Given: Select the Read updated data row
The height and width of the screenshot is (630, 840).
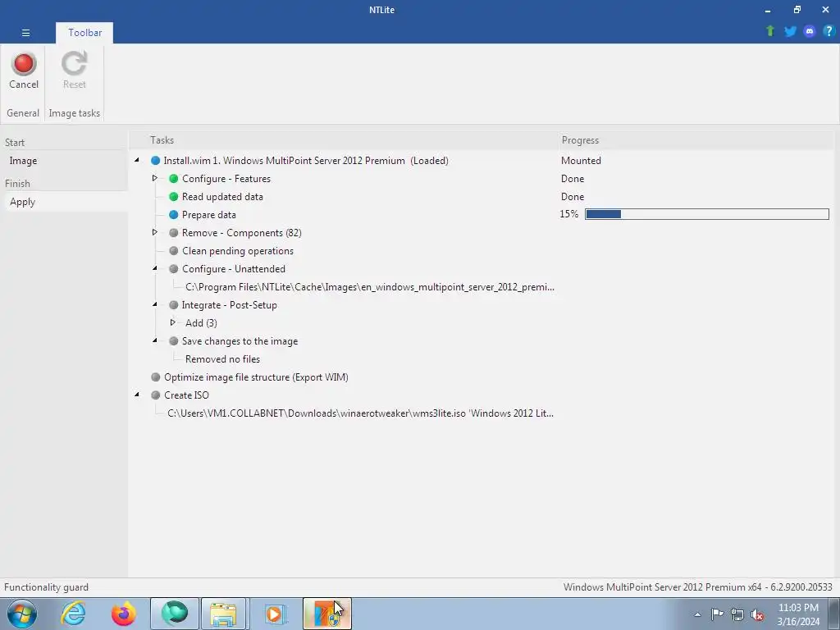Looking at the screenshot, I should coord(222,197).
